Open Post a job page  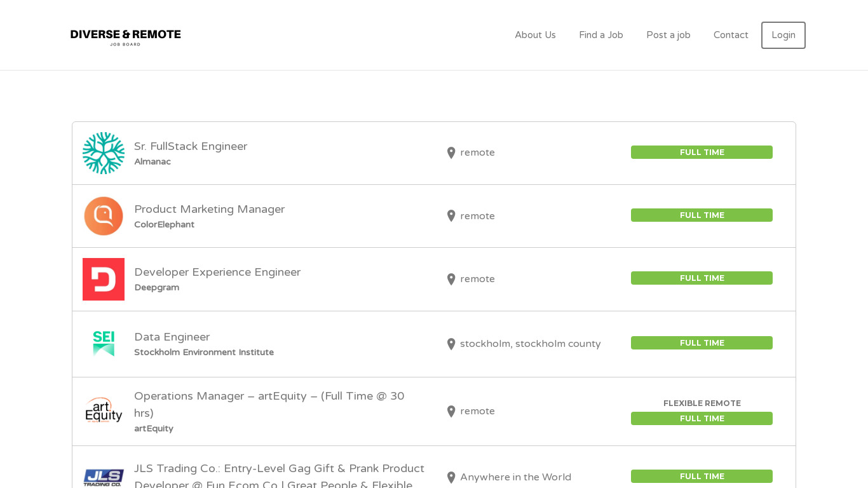[x=668, y=35]
